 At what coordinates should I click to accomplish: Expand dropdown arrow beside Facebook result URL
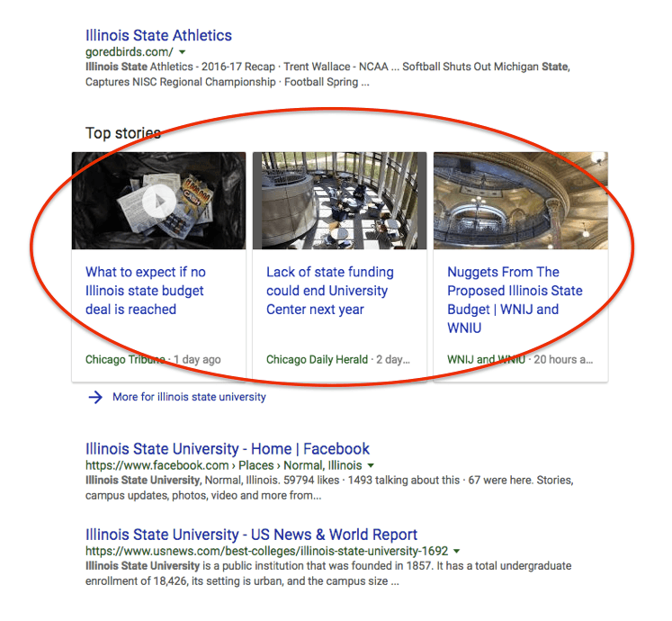point(372,465)
